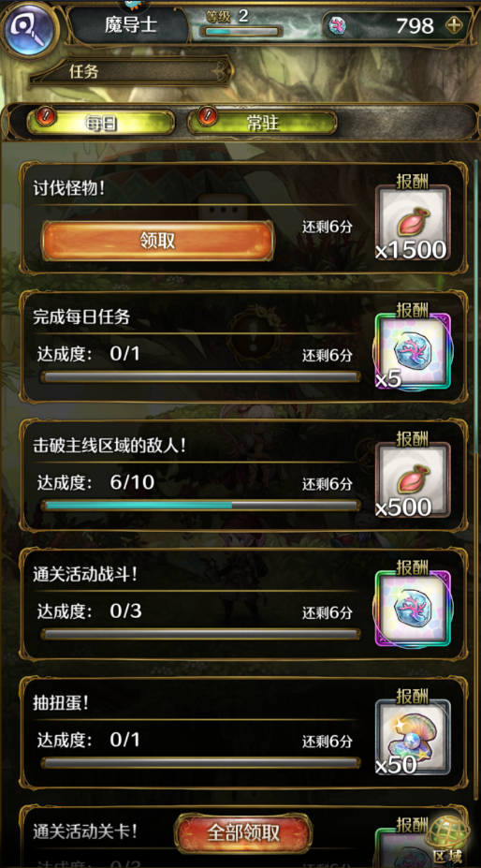Viewport: 481px width, 868px height.
Task: Add more coral currency with plus icon
Action: pos(456,26)
